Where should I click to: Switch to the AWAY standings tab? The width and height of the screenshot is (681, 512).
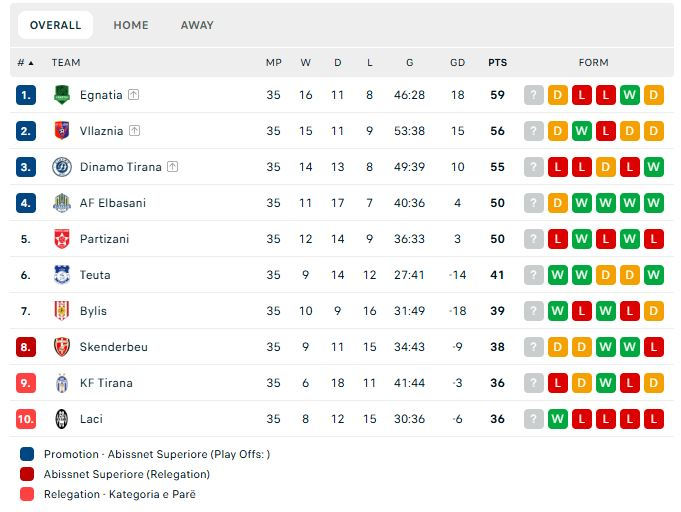click(x=197, y=25)
